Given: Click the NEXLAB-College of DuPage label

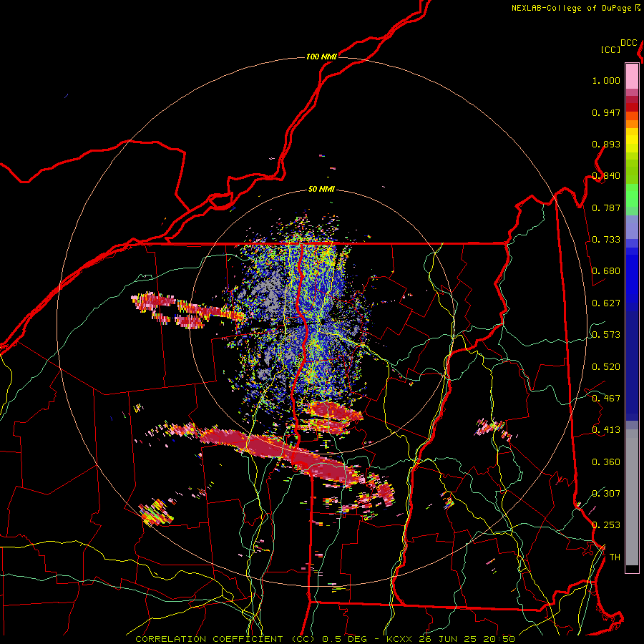Looking at the screenshot, I should click(572, 8).
